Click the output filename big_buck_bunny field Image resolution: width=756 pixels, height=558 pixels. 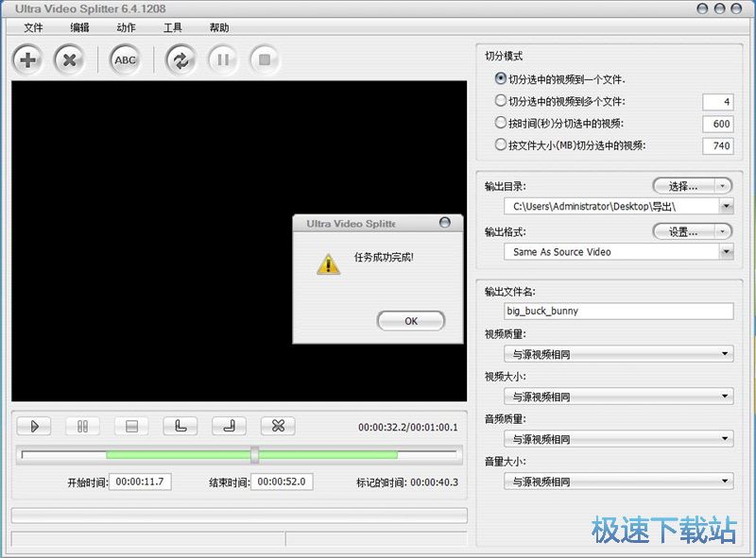[x=619, y=311]
